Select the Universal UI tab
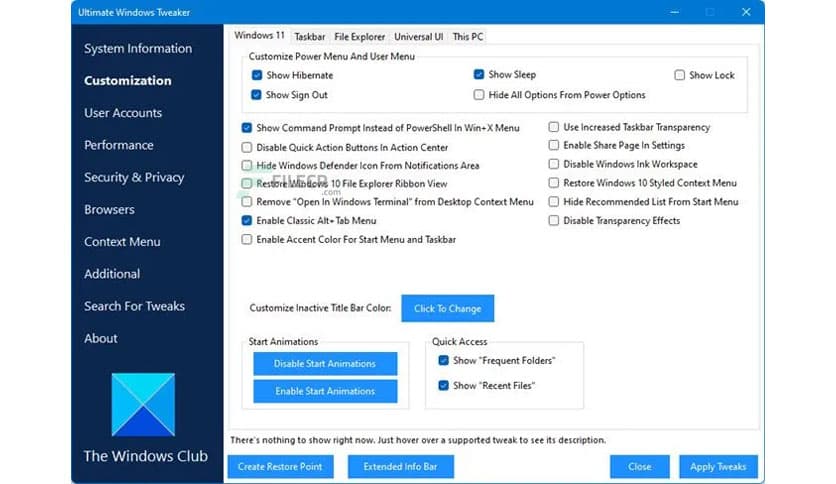This screenshot has height=484, width=836. coord(419,37)
